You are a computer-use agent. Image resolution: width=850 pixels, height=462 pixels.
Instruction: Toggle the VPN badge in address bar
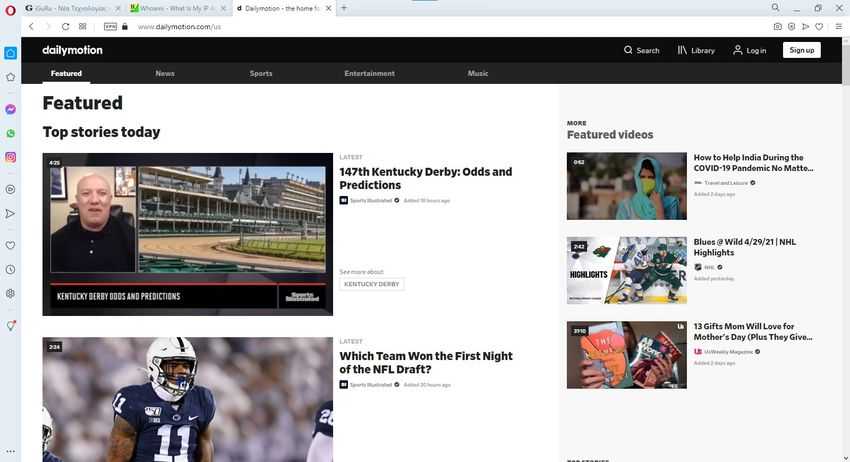click(110, 27)
